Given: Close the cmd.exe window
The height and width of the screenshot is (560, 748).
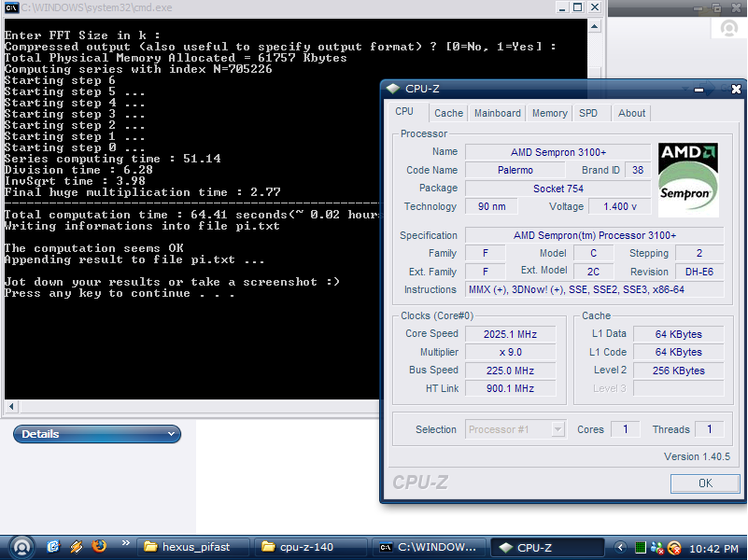Looking at the screenshot, I should [595, 7].
